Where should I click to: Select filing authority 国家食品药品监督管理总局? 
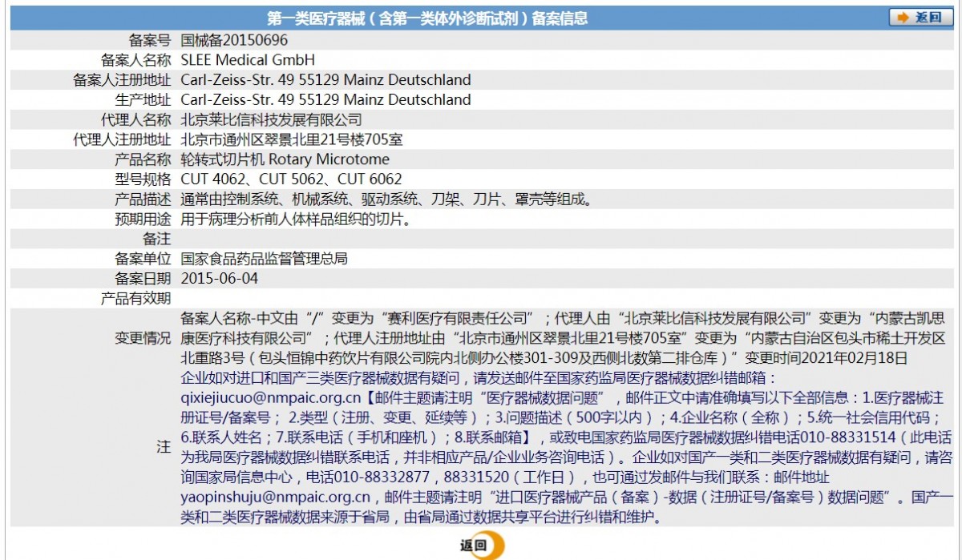[265, 259]
